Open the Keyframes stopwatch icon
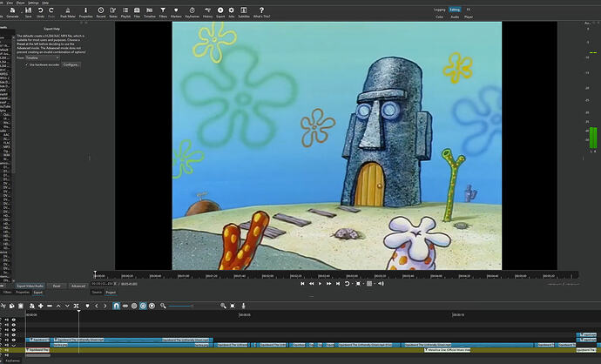The width and height of the screenshot is (601, 364). 192,10
